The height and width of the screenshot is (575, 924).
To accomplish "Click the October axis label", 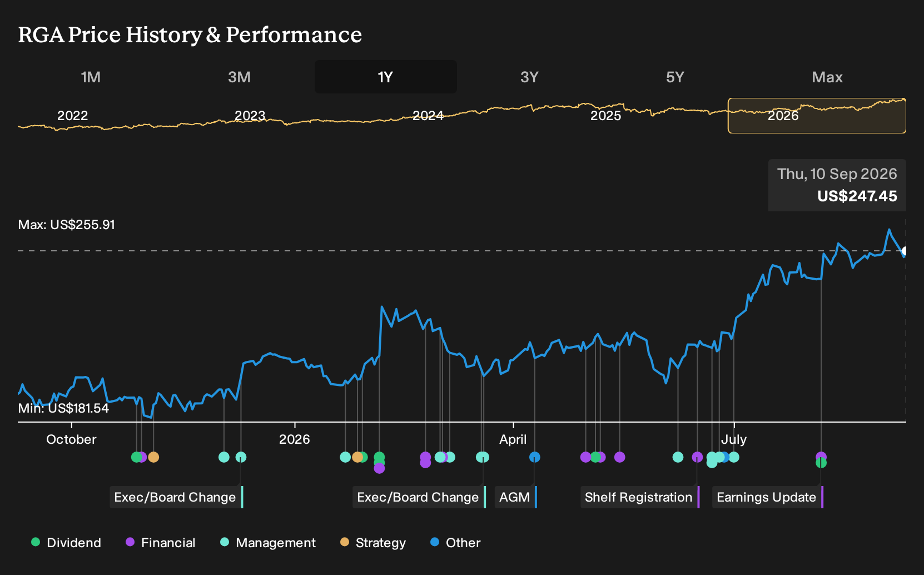I will [71, 439].
